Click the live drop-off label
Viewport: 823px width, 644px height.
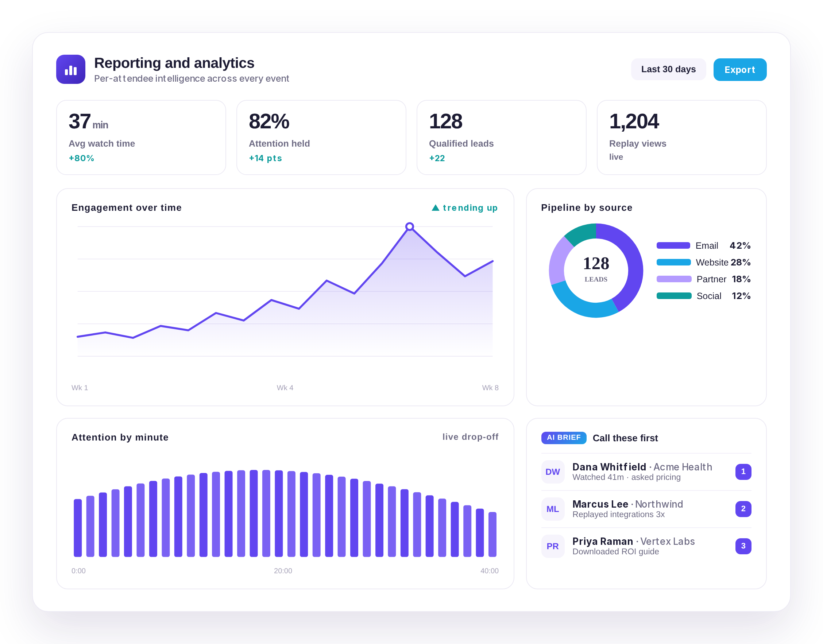470,437
